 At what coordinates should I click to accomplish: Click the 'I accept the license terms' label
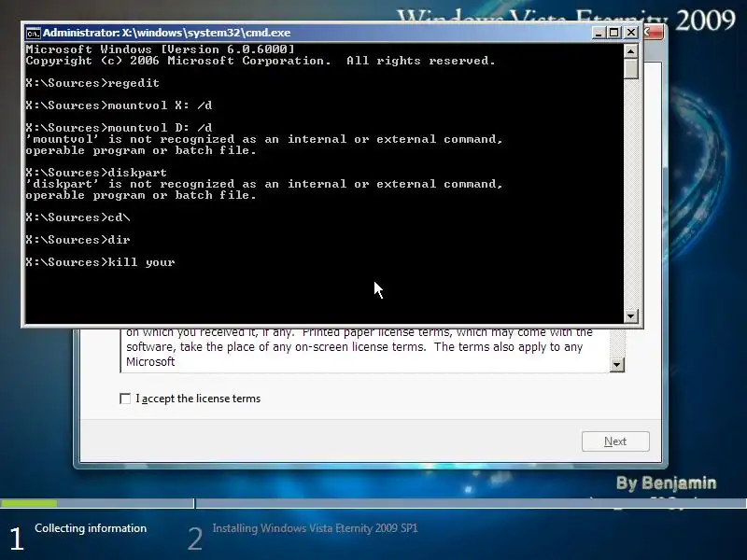(198, 399)
